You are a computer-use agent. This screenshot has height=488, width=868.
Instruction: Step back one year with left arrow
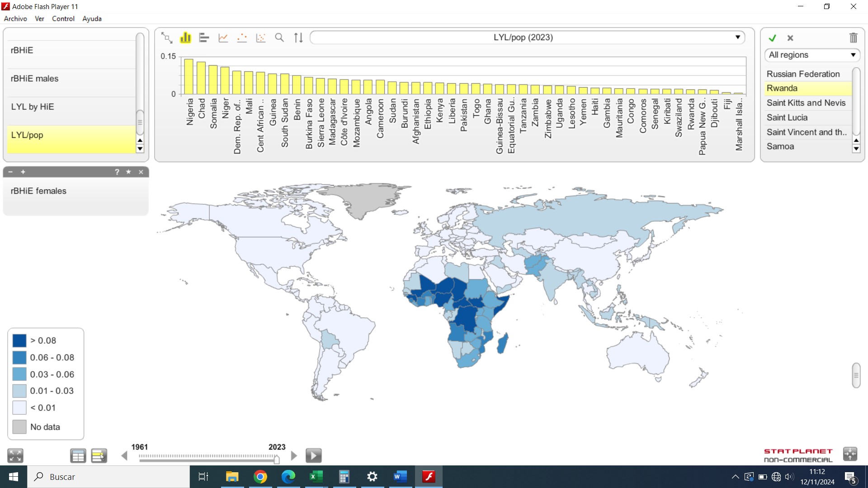(124, 456)
